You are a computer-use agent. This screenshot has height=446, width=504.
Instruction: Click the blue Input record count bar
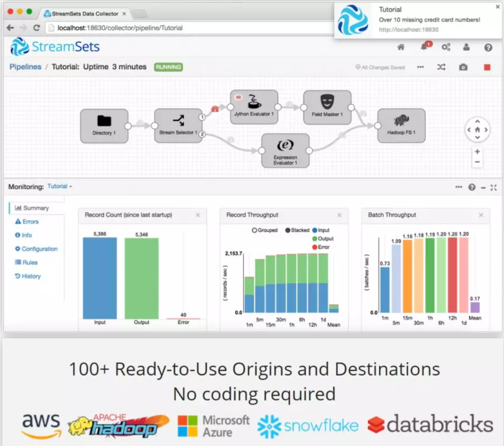point(100,278)
